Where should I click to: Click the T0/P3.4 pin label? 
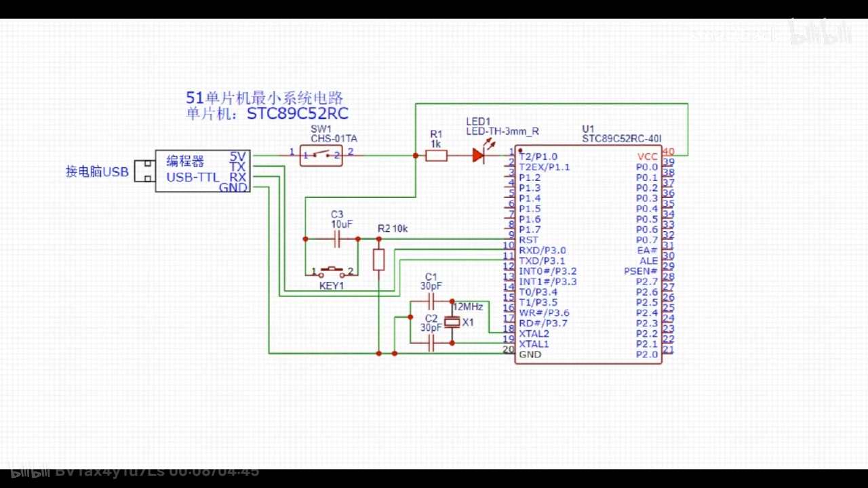(538, 292)
